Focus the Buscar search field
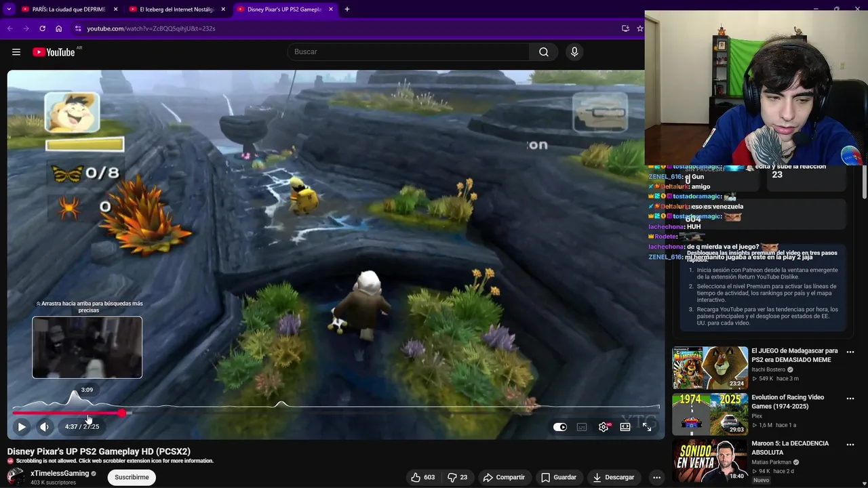This screenshot has height=488, width=868. click(409, 52)
